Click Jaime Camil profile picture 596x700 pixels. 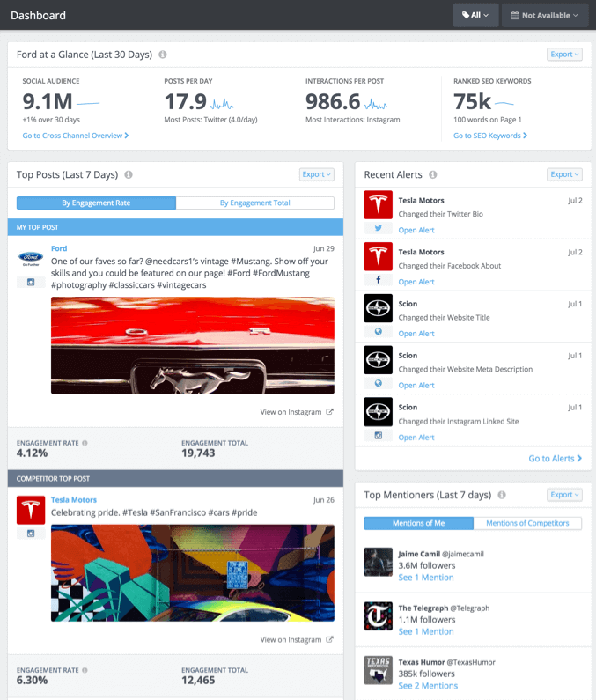(379, 562)
